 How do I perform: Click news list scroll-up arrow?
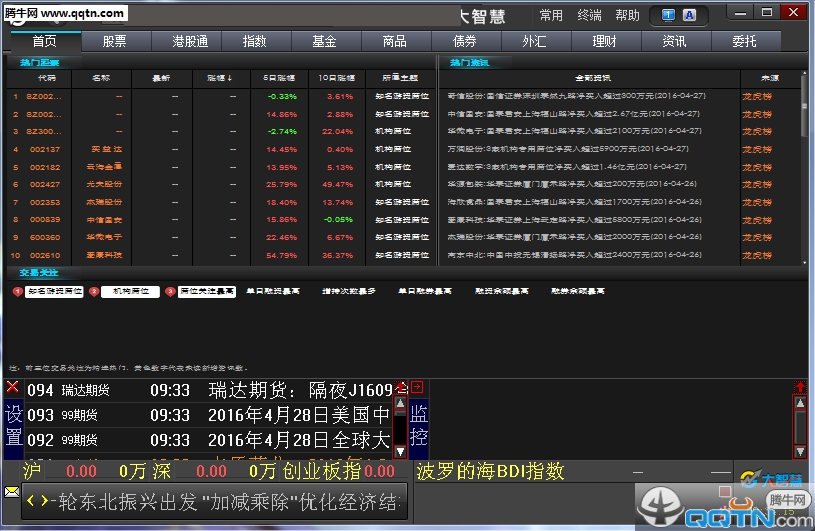click(400, 403)
